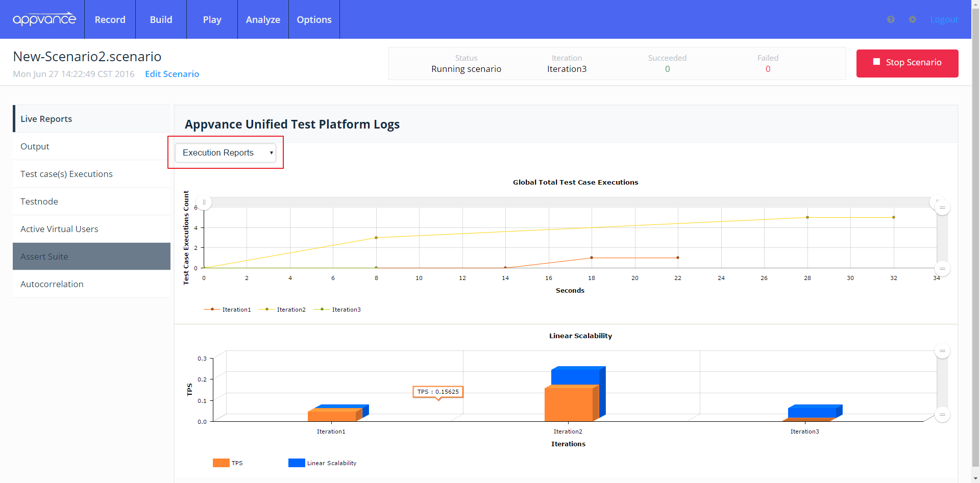
Task: Open the Output sidebar item
Action: 92,146
